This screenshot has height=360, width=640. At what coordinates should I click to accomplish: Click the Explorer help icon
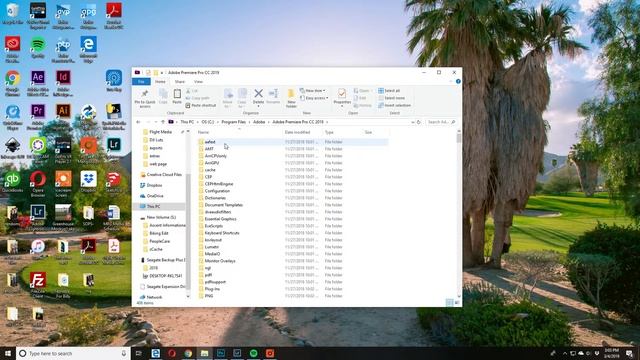[458, 82]
